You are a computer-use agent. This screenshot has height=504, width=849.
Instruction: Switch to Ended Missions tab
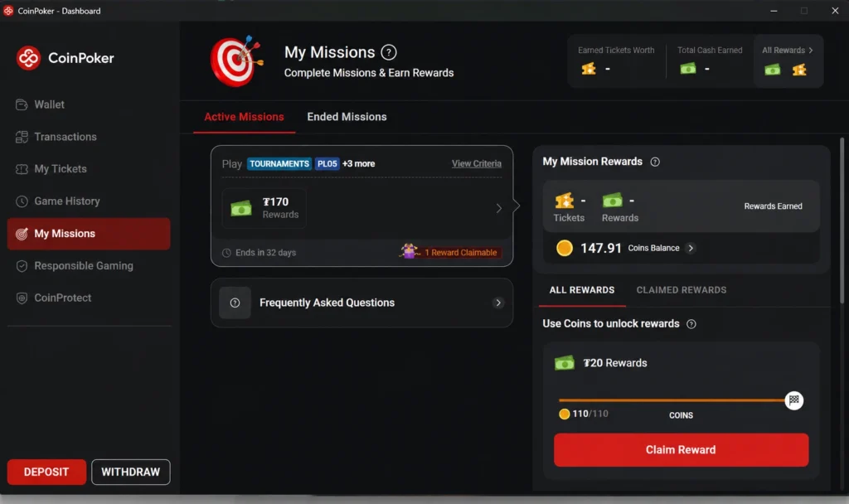tap(347, 117)
